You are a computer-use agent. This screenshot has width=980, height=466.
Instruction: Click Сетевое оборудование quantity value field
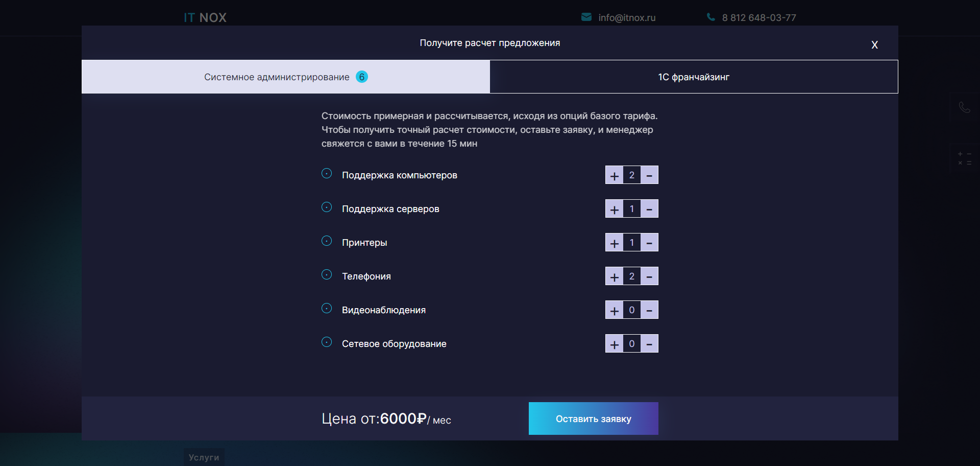pos(632,343)
